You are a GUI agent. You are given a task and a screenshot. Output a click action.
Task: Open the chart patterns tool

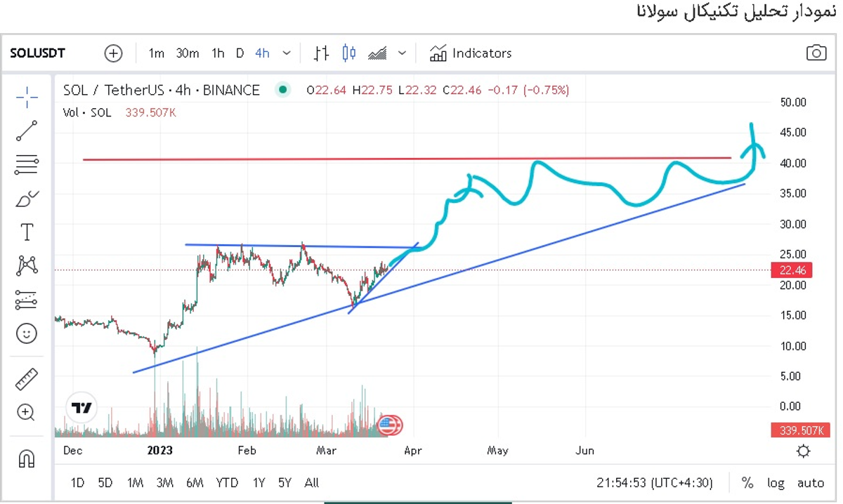tap(27, 265)
